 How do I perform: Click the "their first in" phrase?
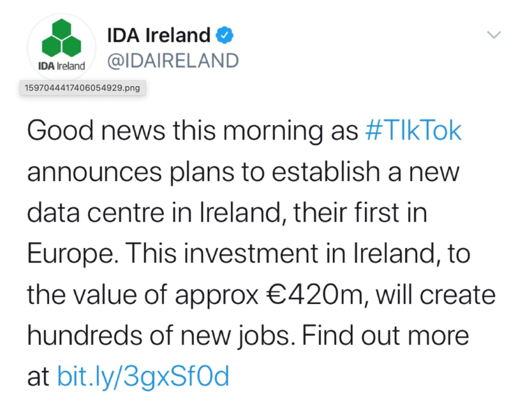[x=360, y=213]
